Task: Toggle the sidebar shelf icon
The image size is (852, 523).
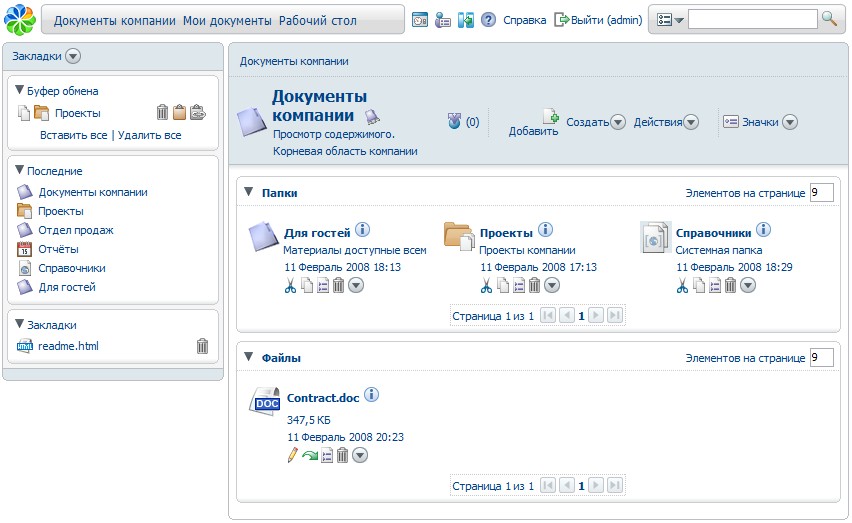Action: pyautogui.click(x=466, y=20)
